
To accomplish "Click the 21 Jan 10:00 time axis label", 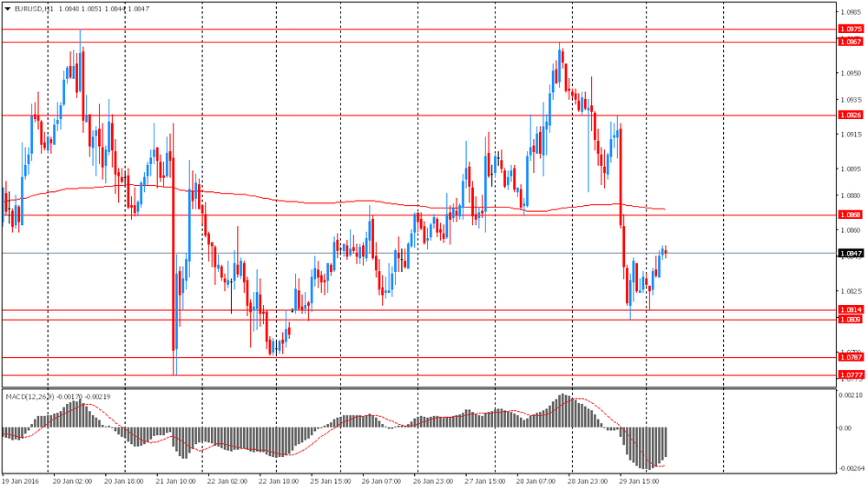I will (175, 480).
